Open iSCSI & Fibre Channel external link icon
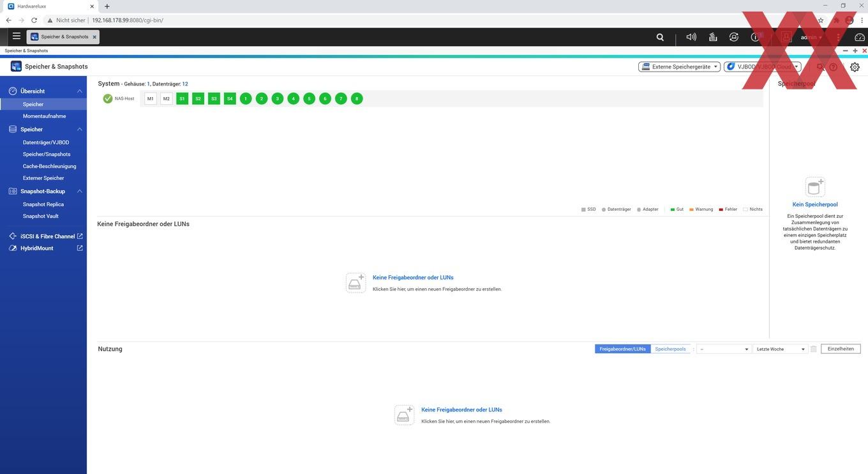The width and height of the screenshot is (868, 474). (x=80, y=236)
